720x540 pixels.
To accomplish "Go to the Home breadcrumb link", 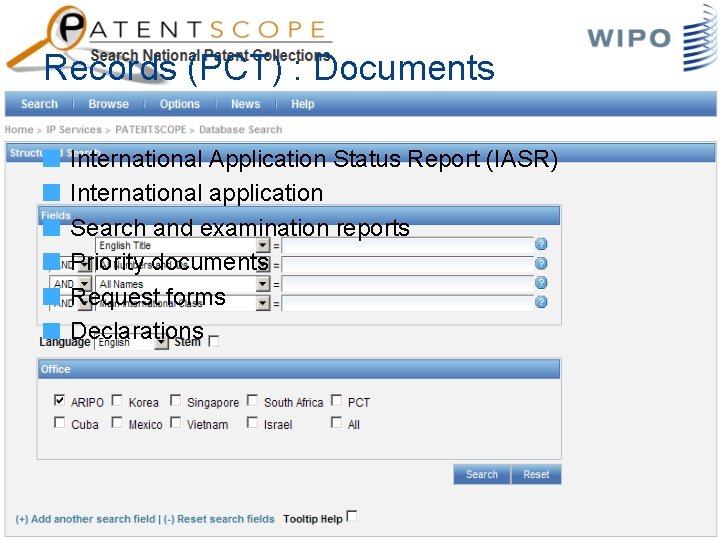I will tap(19, 130).
